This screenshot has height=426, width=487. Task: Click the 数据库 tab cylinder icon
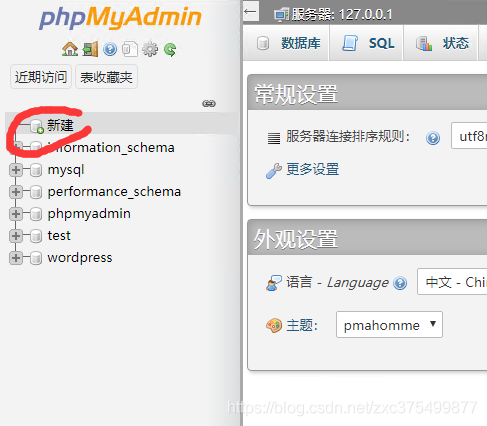[x=263, y=43]
